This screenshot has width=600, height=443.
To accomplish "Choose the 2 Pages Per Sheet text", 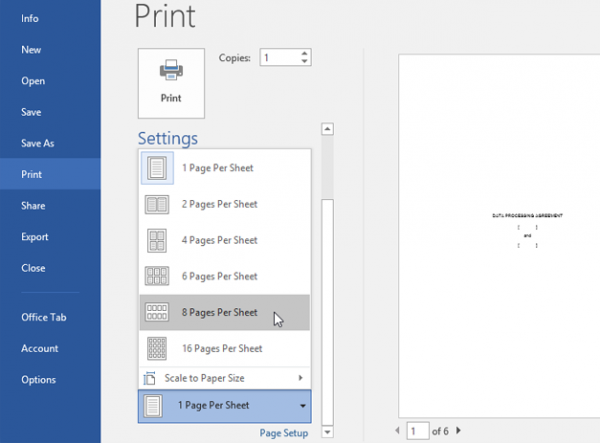I will [x=220, y=204].
